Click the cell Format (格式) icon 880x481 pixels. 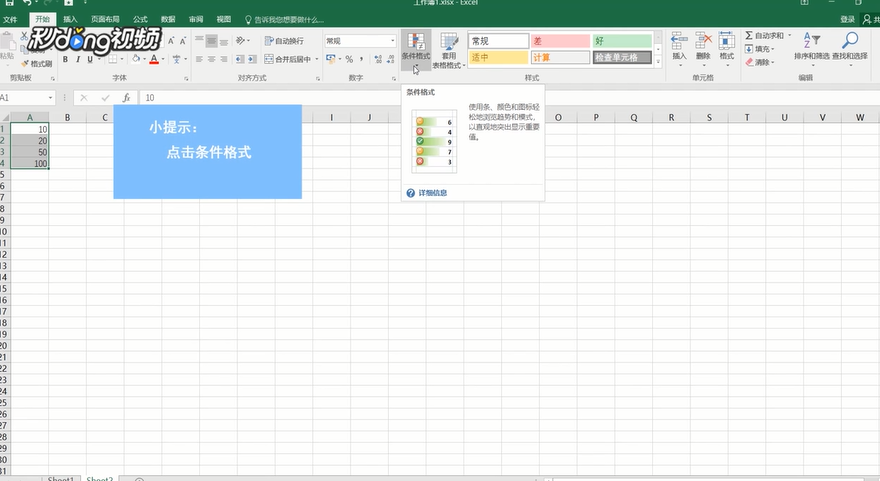pyautogui.click(x=727, y=41)
